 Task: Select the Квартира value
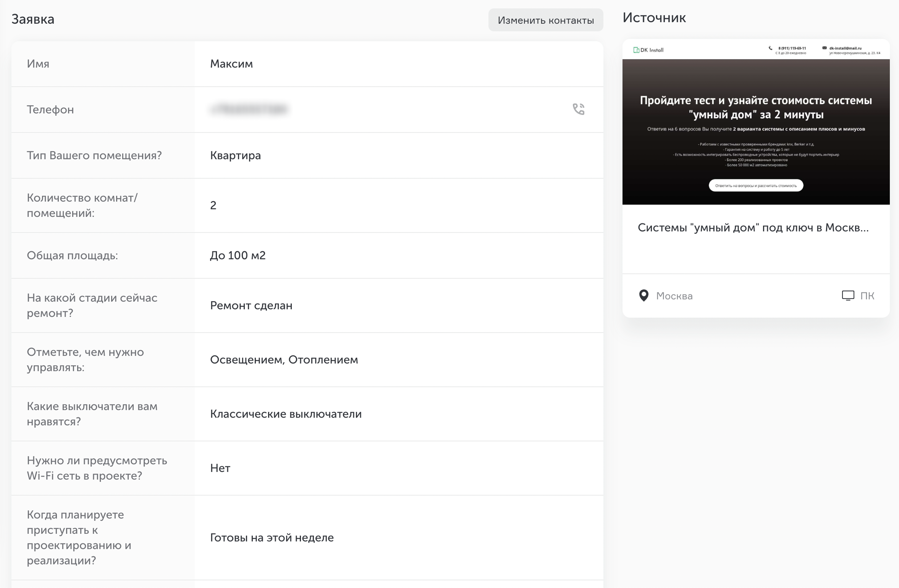click(235, 155)
